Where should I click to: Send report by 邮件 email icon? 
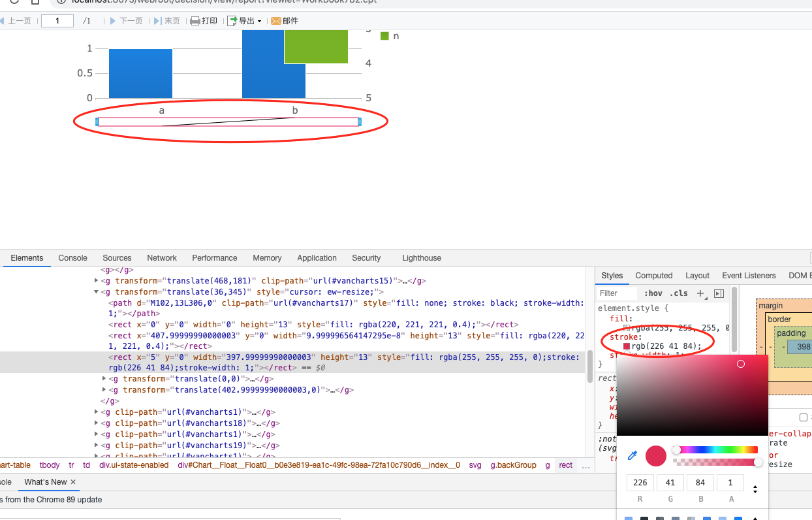[284, 21]
